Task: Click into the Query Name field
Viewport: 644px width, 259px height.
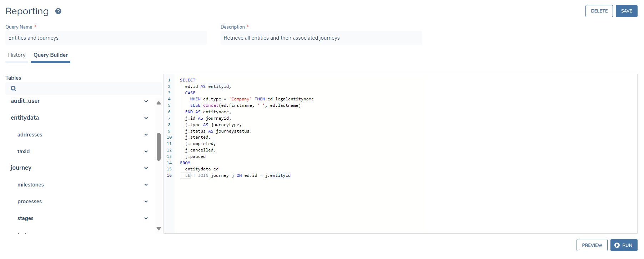Action: point(106,38)
